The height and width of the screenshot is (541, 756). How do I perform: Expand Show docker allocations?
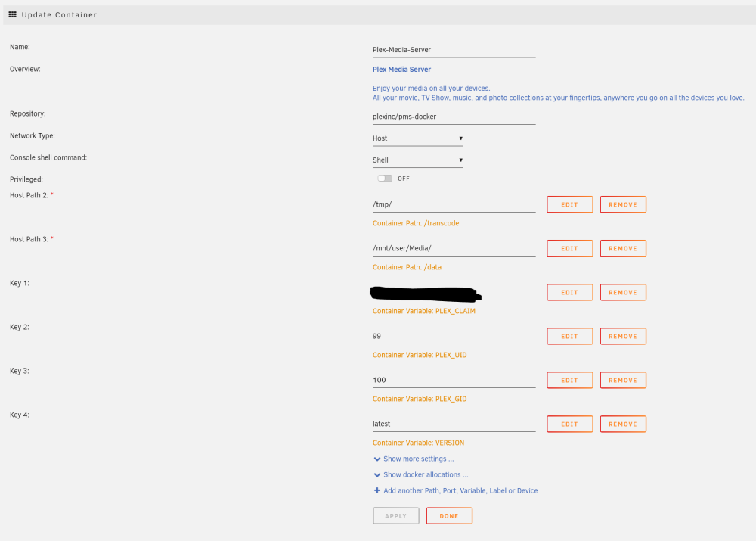click(425, 475)
